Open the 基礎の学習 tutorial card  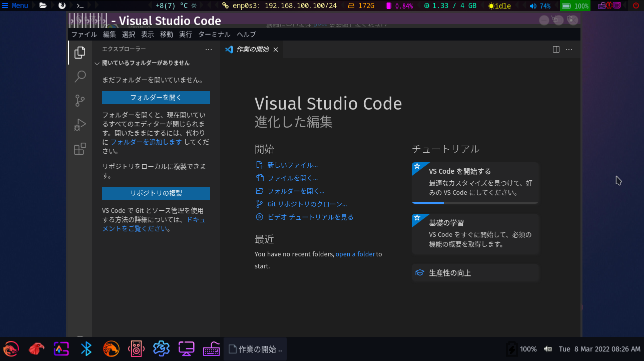pyautogui.click(x=475, y=234)
